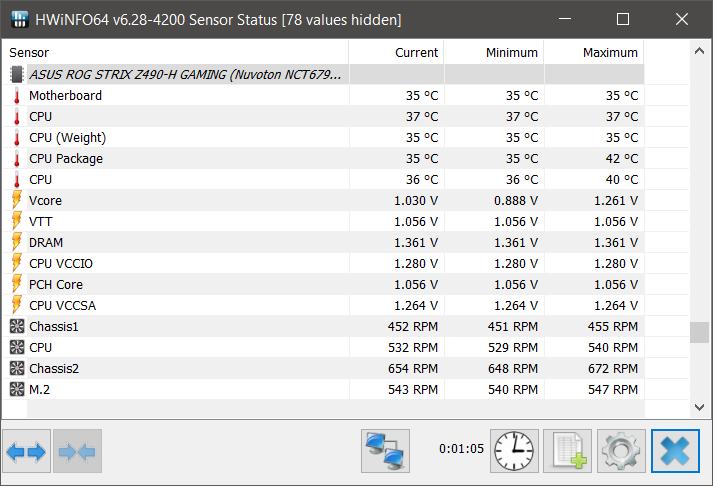This screenshot has width=713, height=486.
Task: Click M.2 maximum value 547 RPM
Action: pyautogui.click(x=613, y=390)
